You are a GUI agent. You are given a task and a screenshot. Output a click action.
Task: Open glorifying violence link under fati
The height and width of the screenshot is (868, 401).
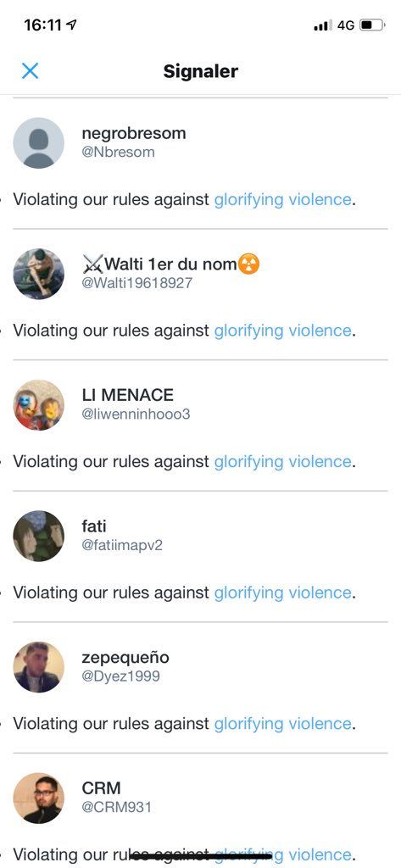pyautogui.click(x=282, y=593)
